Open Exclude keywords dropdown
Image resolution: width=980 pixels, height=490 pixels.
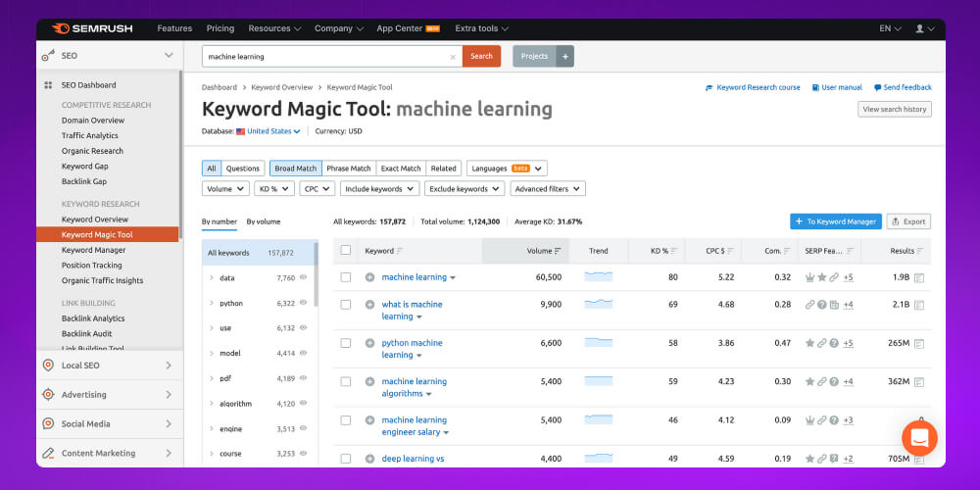pos(465,189)
